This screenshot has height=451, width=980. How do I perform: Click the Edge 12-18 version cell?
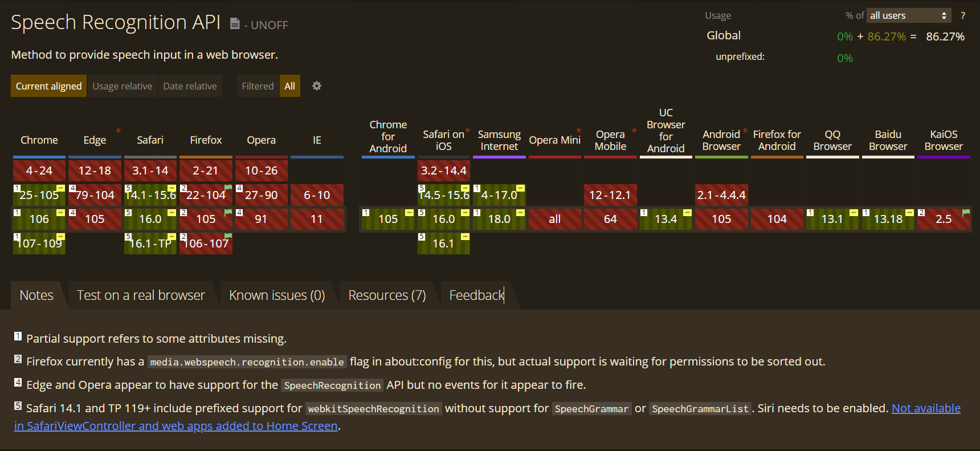pos(95,170)
